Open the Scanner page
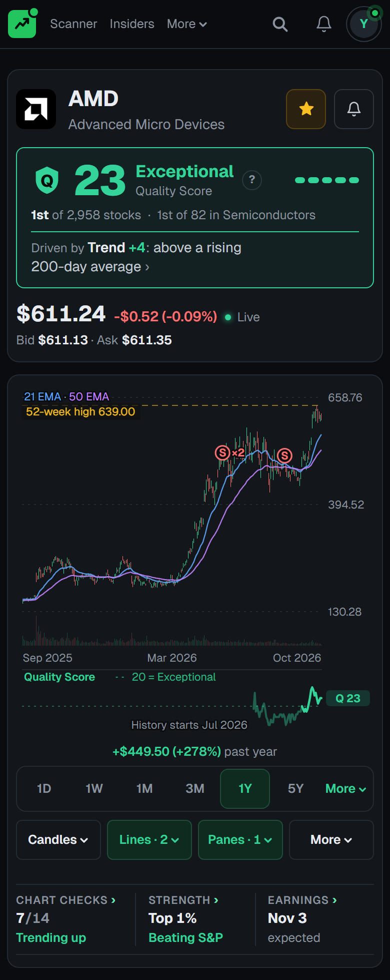390x980 pixels. click(x=73, y=24)
